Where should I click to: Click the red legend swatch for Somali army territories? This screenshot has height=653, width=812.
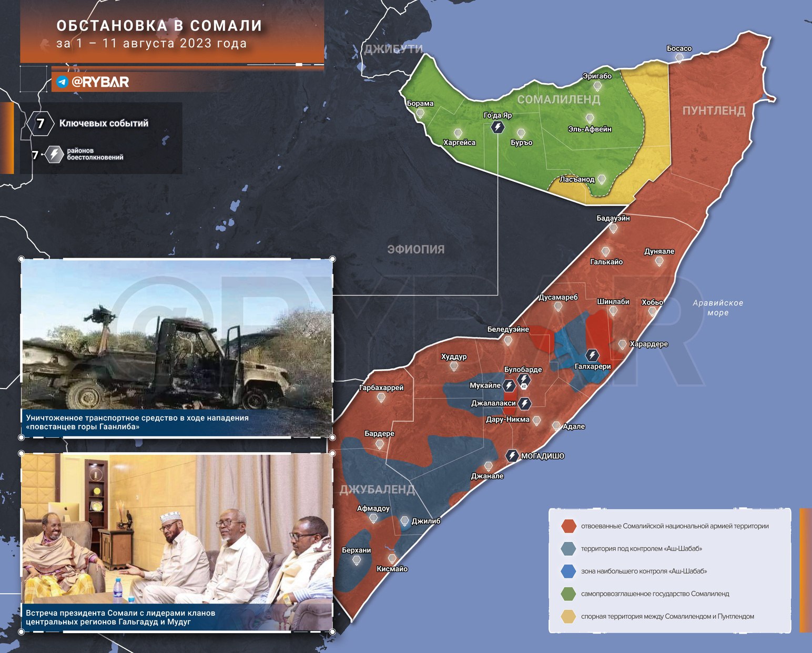tap(568, 526)
